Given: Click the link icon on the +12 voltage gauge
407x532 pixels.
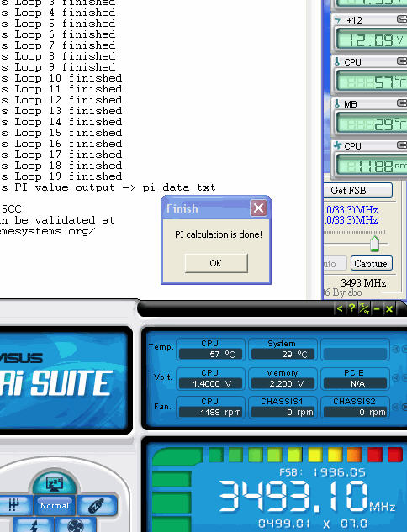Looking at the screenshot, I should 402,19.
